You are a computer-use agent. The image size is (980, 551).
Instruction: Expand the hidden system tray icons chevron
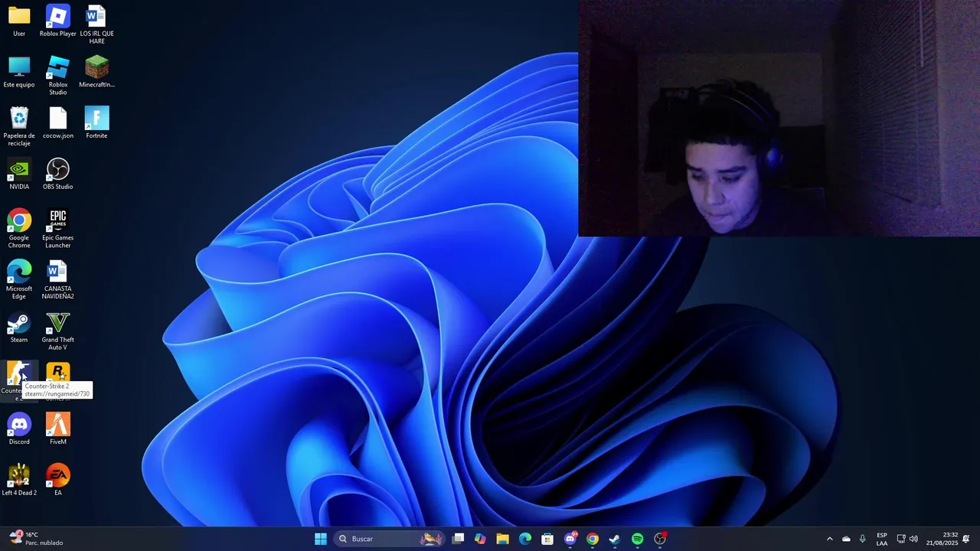829,539
